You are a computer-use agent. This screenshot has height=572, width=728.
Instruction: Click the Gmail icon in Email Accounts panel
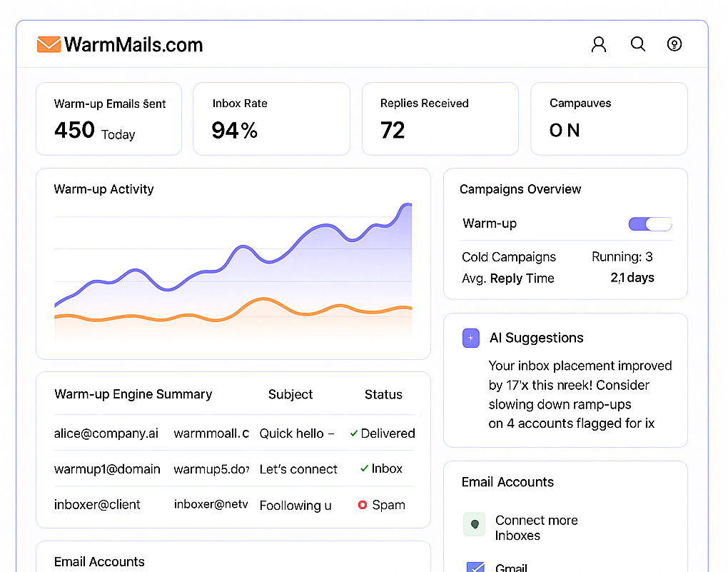[x=475, y=566]
